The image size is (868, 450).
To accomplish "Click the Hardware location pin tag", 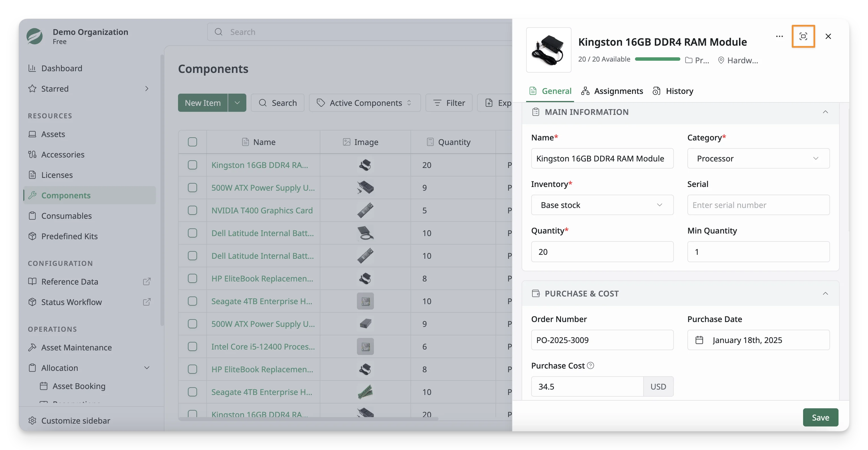I will tap(738, 60).
